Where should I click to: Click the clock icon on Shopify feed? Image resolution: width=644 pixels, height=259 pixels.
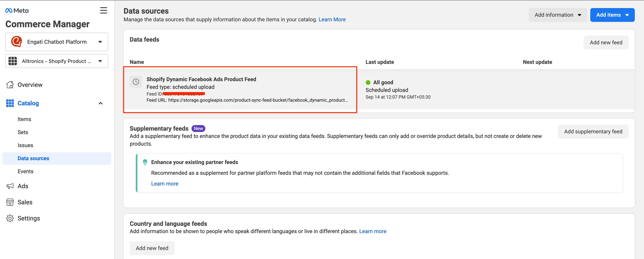point(136,82)
